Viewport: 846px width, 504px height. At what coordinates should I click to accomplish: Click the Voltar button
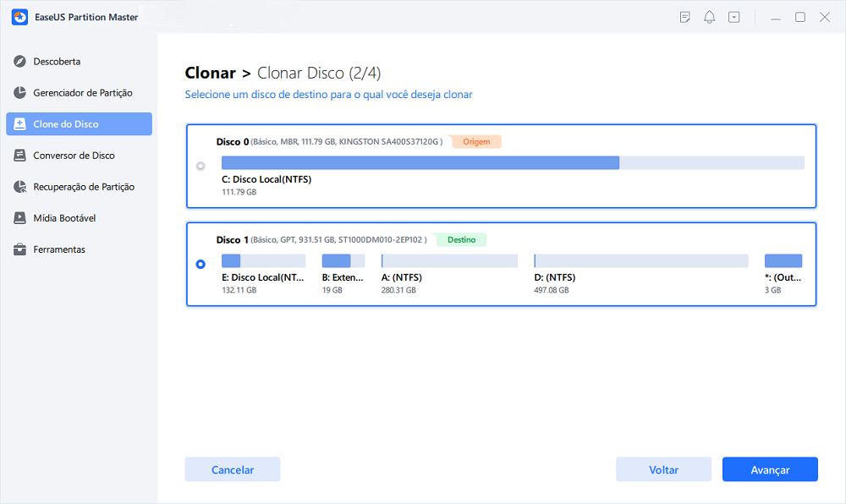coord(663,469)
